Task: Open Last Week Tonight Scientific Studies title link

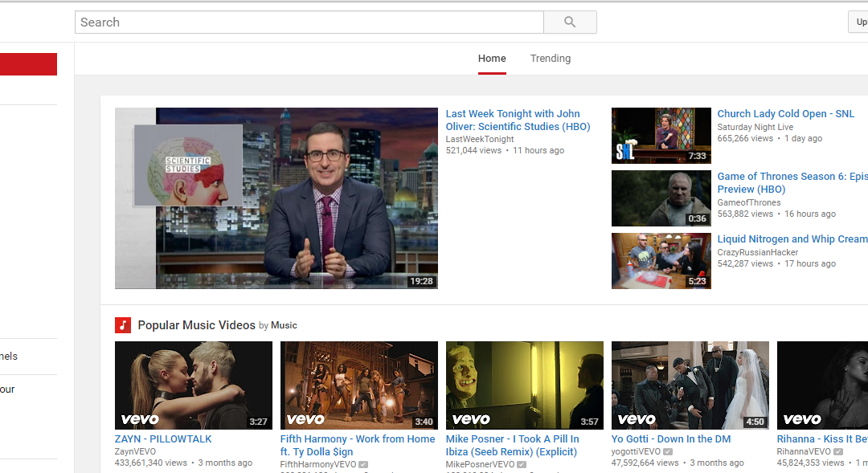Action: (518, 120)
